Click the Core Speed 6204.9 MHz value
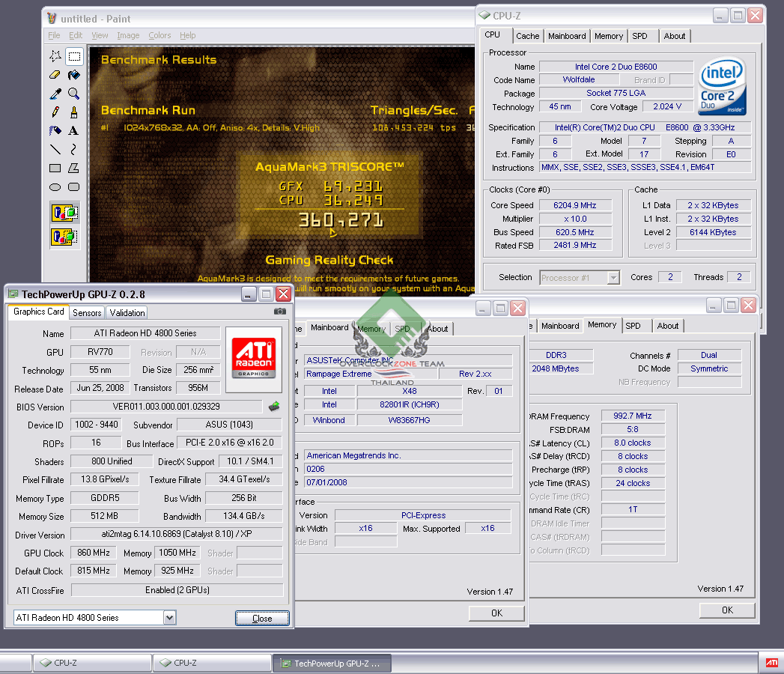This screenshot has height=674, width=784. (575, 205)
